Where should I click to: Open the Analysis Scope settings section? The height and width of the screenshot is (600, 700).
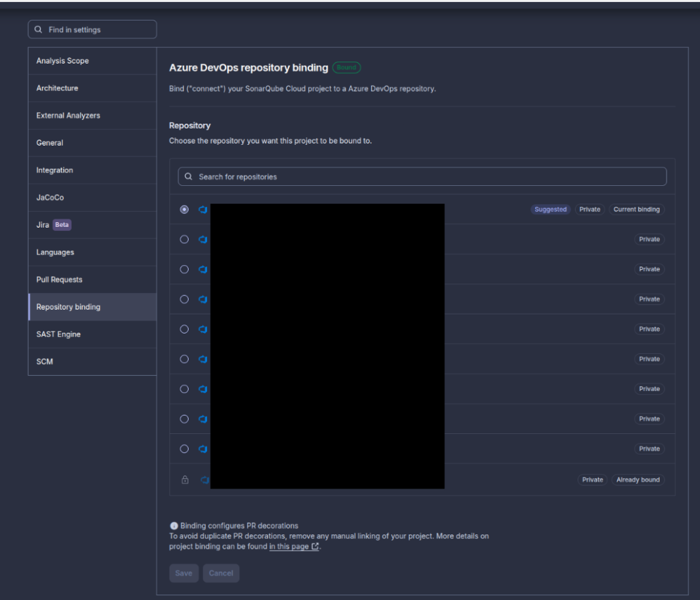pos(62,61)
